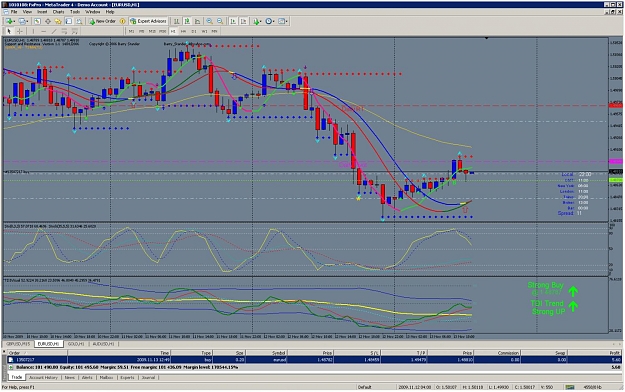Click the yellow MetaEditor icon
This screenshot has height=392, width=625.
click(122, 21)
